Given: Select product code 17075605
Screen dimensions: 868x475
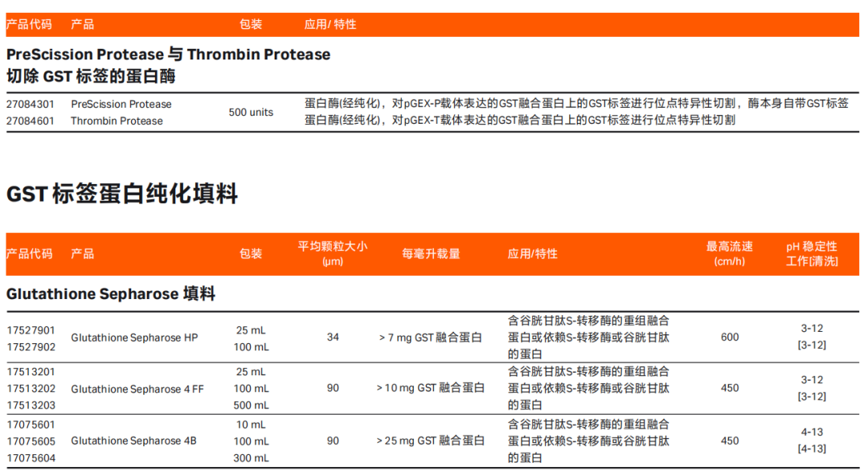Looking at the screenshot, I should tap(31, 441).
